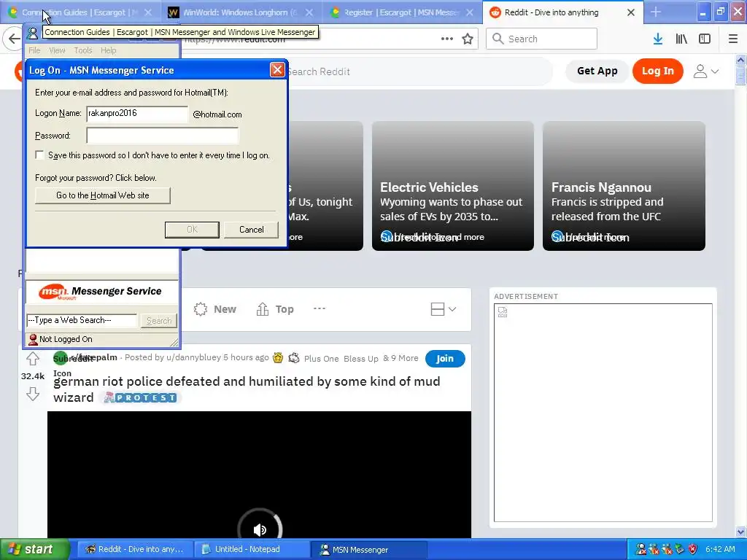This screenshot has height=560, width=747.
Task: Click the page scrollbar up arrow
Action: point(740,60)
